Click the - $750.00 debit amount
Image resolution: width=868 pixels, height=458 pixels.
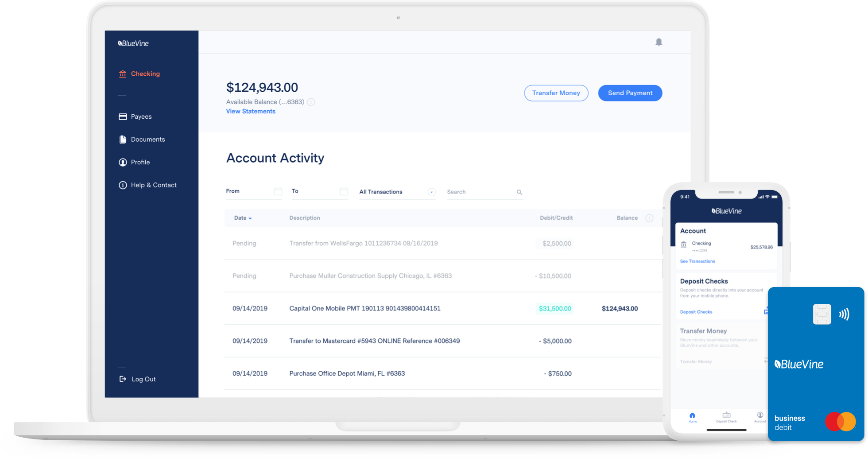click(x=558, y=374)
